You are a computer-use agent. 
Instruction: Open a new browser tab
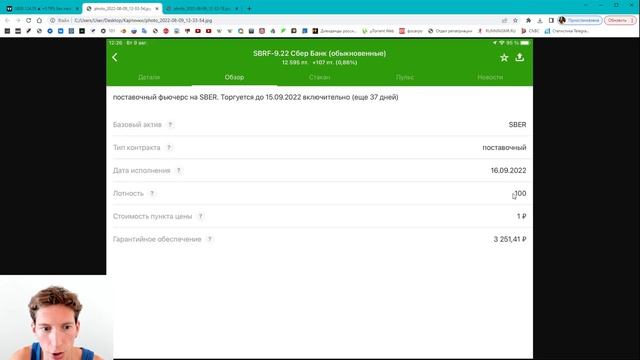point(249,9)
